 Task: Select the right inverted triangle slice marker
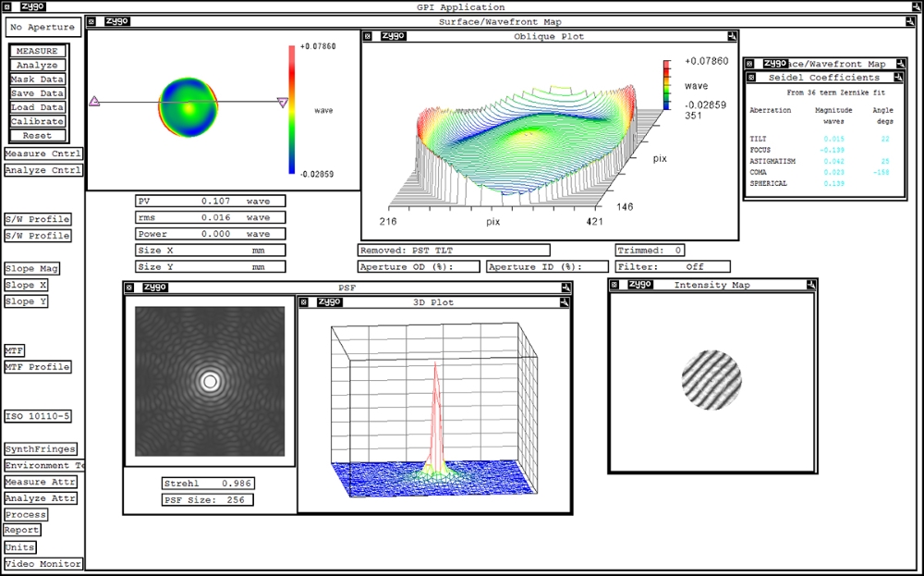(283, 103)
